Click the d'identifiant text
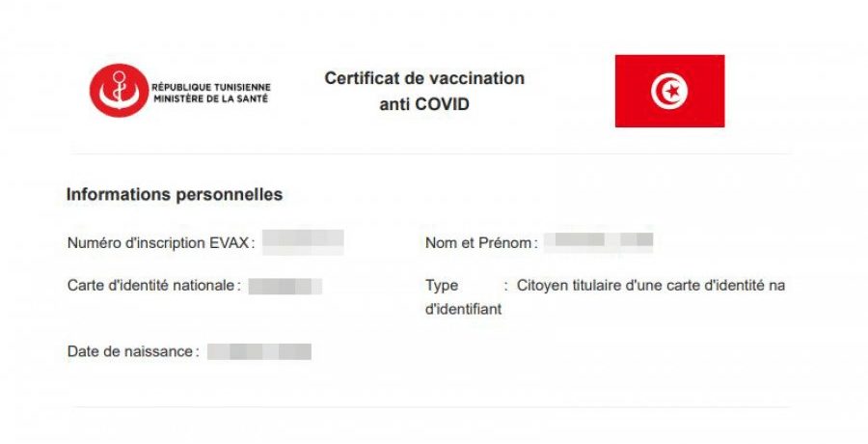Image resolution: width=868 pixels, height=444 pixels. click(464, 310)
